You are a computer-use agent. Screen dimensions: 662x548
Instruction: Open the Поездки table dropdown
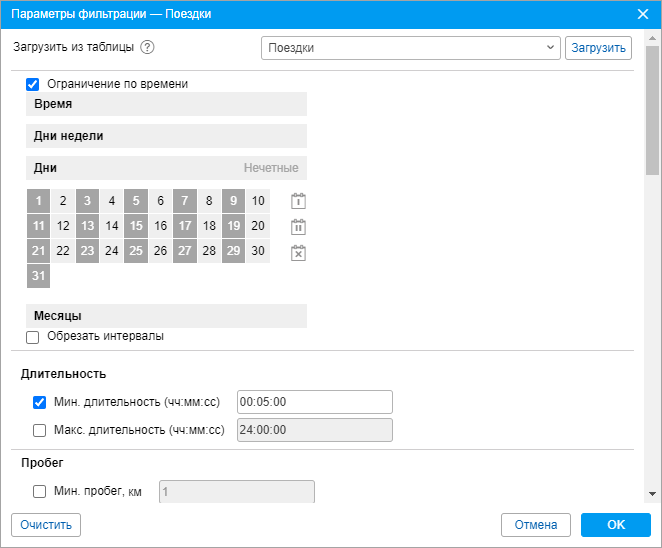tap(410, 47)
